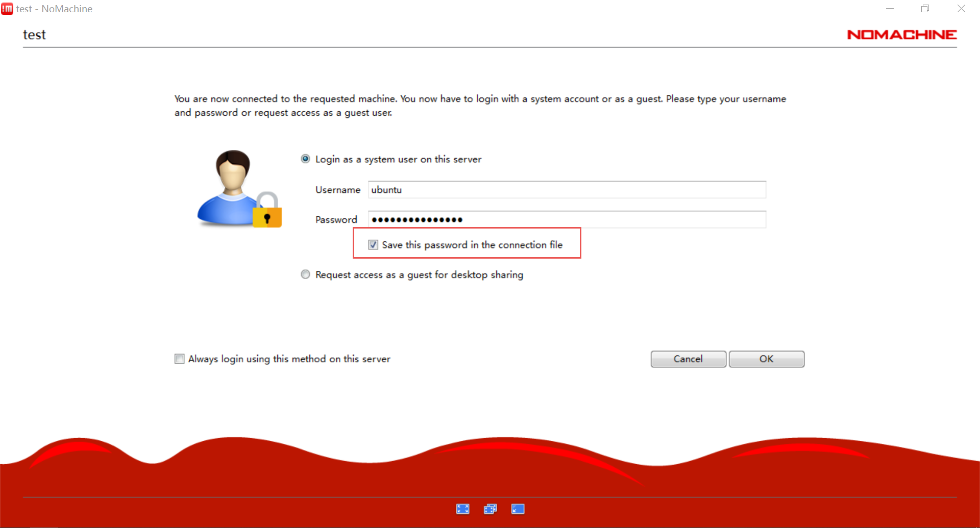The image size is (980, 528).
Task: Uncheck 'Save this password in the connection file'
Action: click(x=373, y=245)
